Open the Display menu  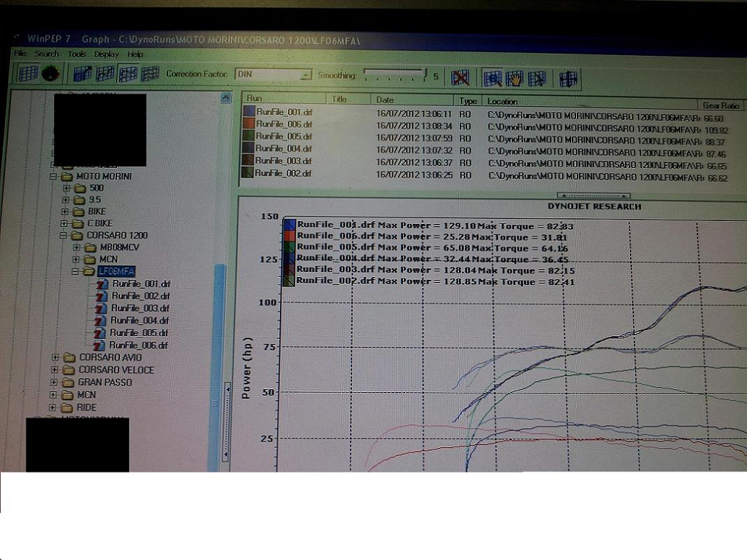point(107,54)
